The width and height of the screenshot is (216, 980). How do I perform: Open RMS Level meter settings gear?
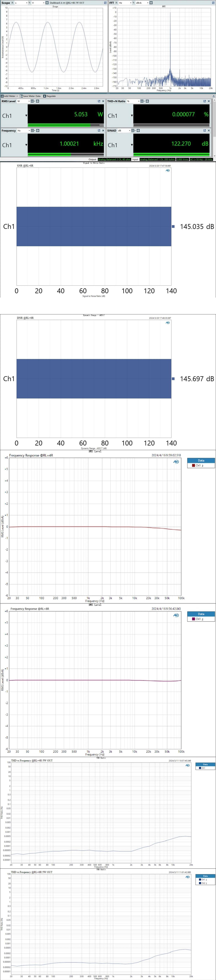(x=38, y=101)
